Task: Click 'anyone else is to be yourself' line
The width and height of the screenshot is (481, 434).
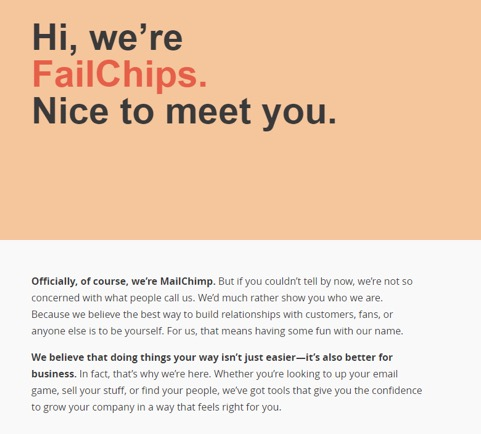Action: tap(217, 331)
